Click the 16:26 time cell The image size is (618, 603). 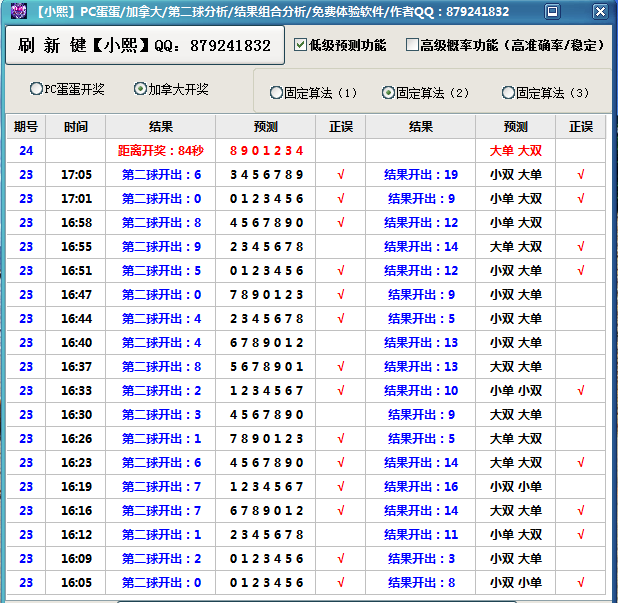click(x=76, y=439)
